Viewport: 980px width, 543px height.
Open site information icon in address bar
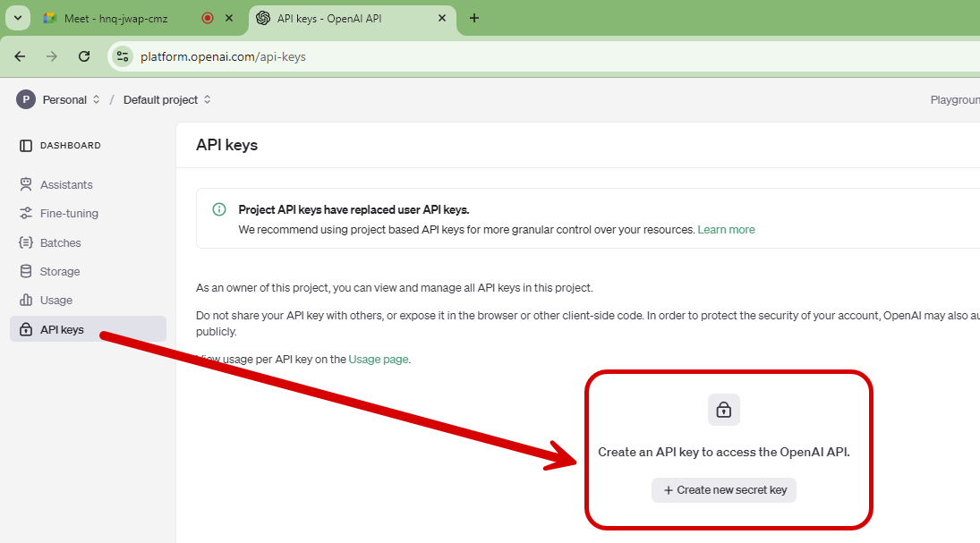point(123,57)
